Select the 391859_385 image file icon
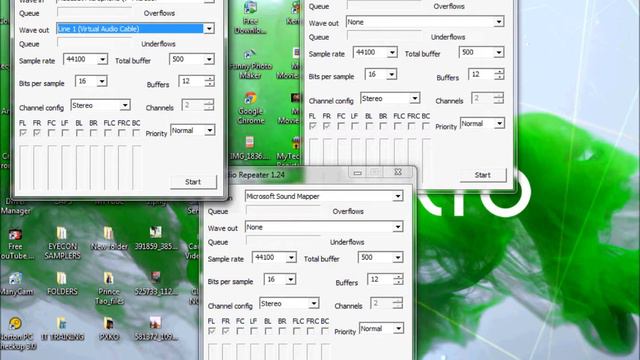The width and height of the screenshot is (640, 360). [156, 238]
